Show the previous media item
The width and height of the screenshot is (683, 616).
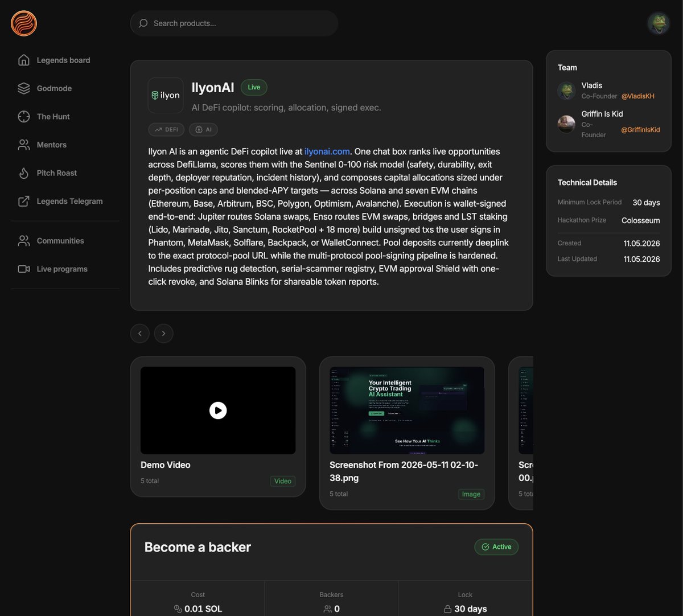(140, 334)
